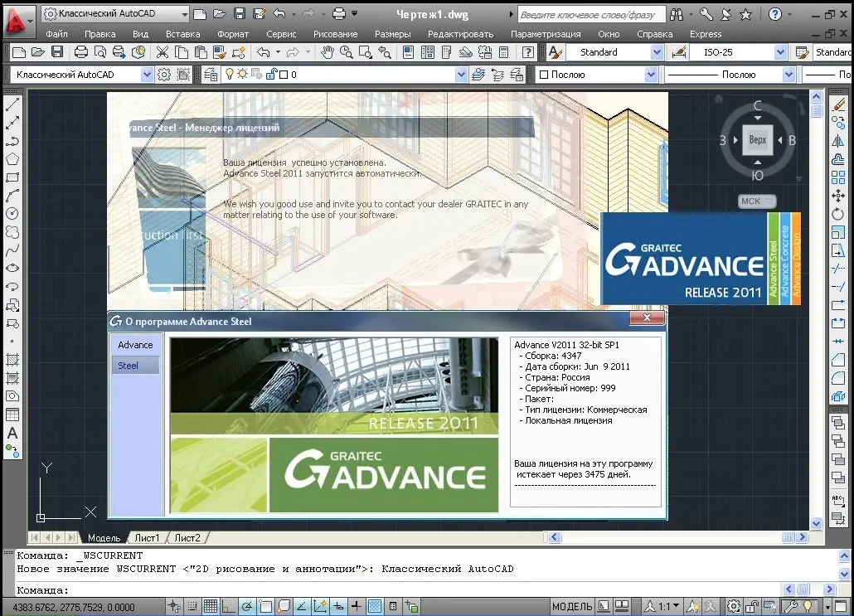Open the Рисование menu
The image size is (854, 616).
[336, 34]
